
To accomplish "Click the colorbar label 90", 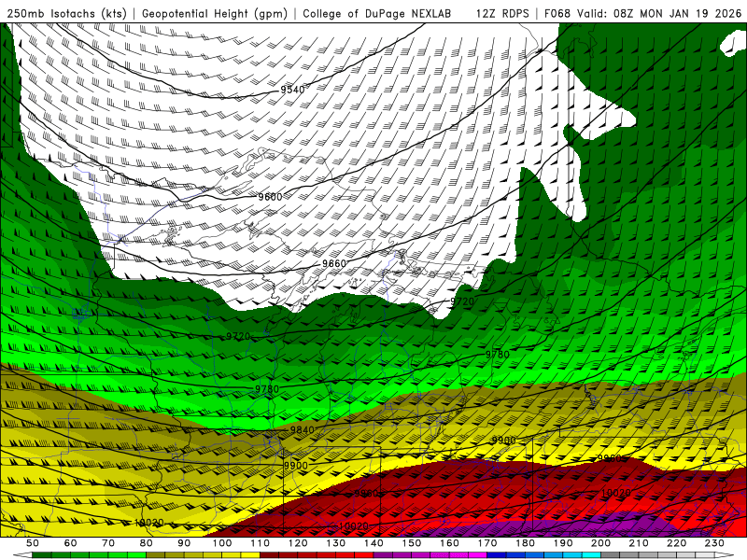I will [x=184, y=543].
